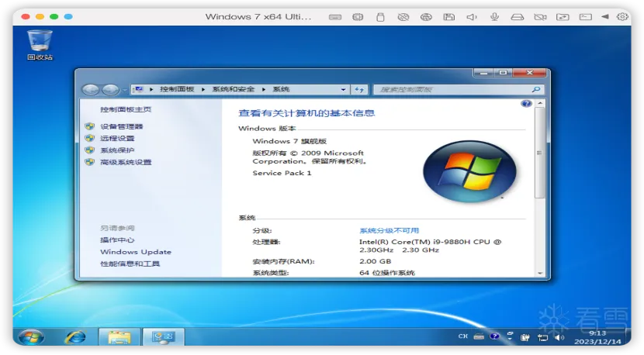This screenshot has width=644, height=355.
Task: Click the Windows 7 旗舰版 text
Action: click(289, 141)
